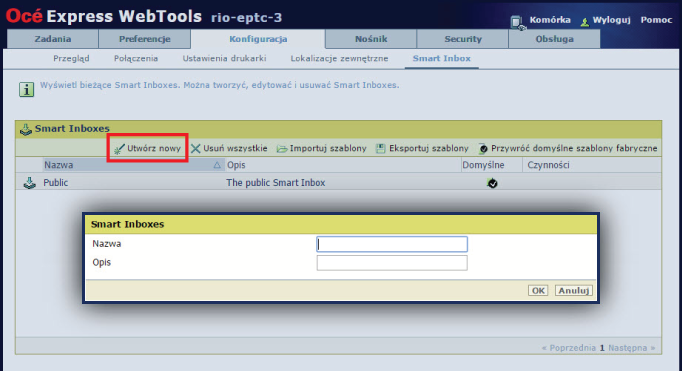
Task: Click the Domyślne column header
Action: [x=483, y=165]
